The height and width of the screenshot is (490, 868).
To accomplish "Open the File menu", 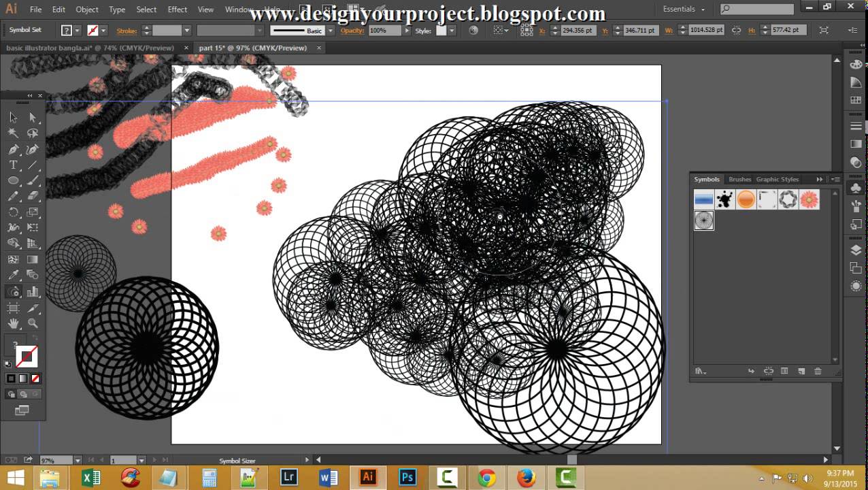I will click(x=35, y=10).
